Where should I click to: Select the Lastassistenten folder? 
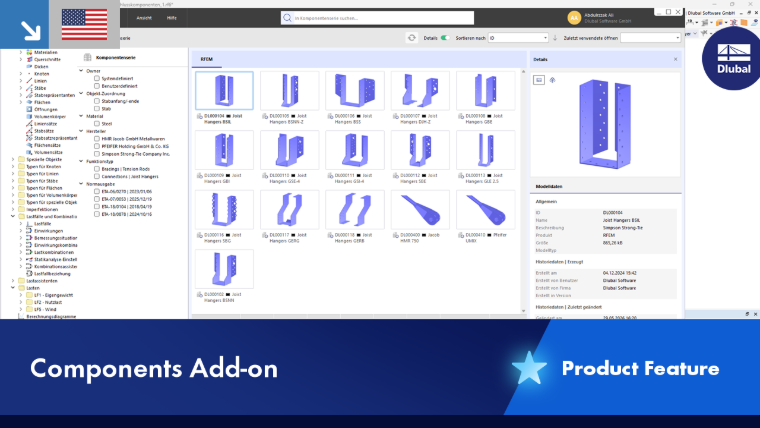pyautogui.click(x=42, y=281)
